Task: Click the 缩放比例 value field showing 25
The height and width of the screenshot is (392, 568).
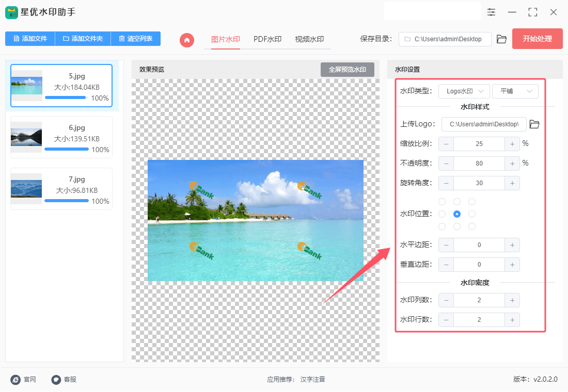Action: 479,144
